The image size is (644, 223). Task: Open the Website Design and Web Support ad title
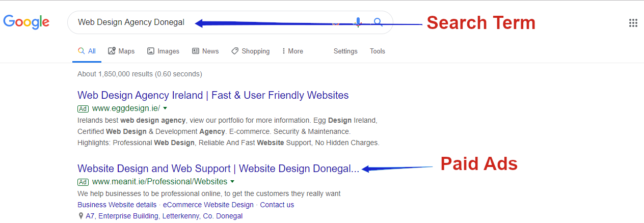point(218,169)
